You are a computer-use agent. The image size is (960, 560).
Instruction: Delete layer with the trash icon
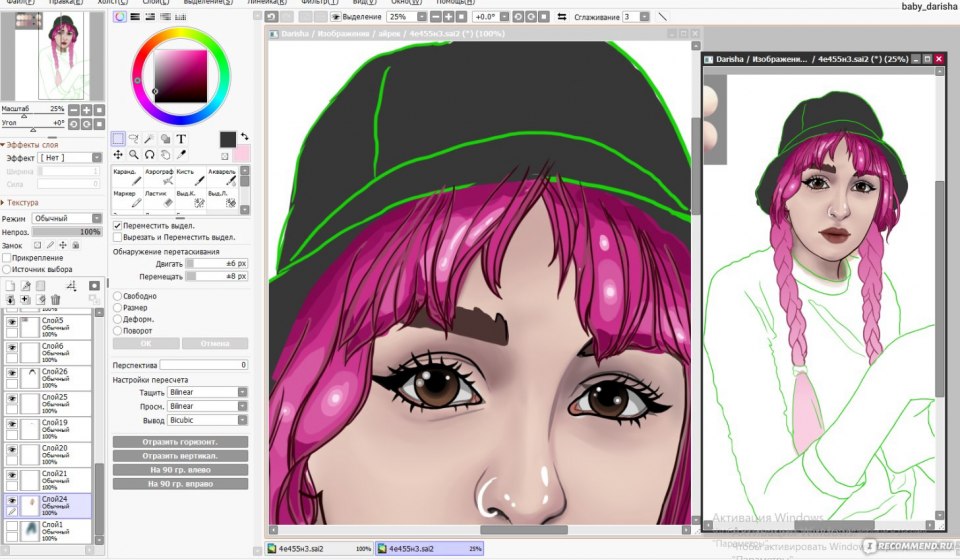[x=56, y=299]
